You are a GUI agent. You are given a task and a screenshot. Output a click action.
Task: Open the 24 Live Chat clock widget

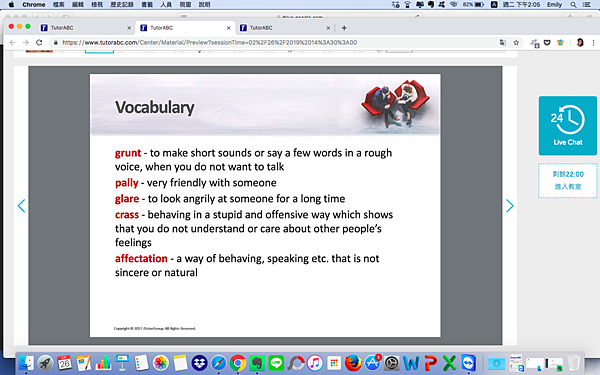(x=567, y=126)
